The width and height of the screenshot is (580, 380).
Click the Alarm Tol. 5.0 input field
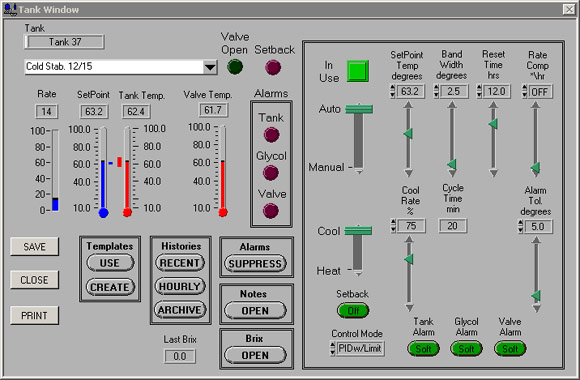(x=538, y=226)
